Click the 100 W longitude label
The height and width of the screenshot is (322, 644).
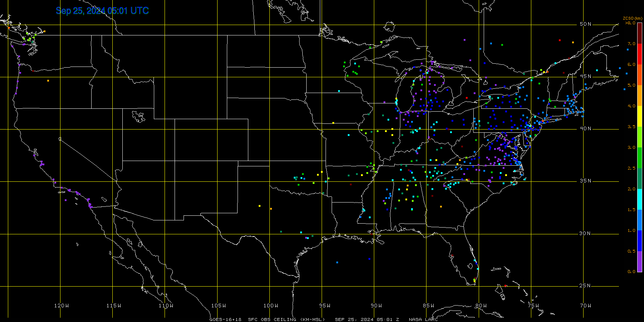[x=271, y=306]
